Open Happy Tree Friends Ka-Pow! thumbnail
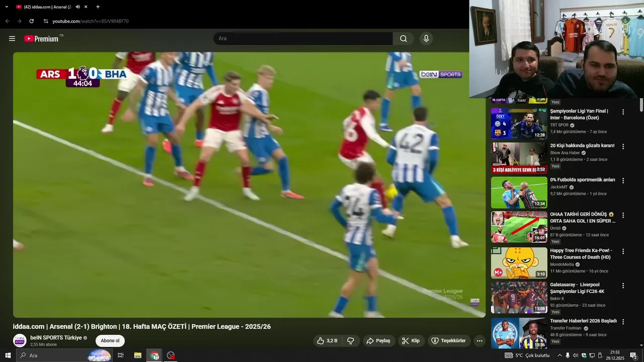 (x=519, y=262)
